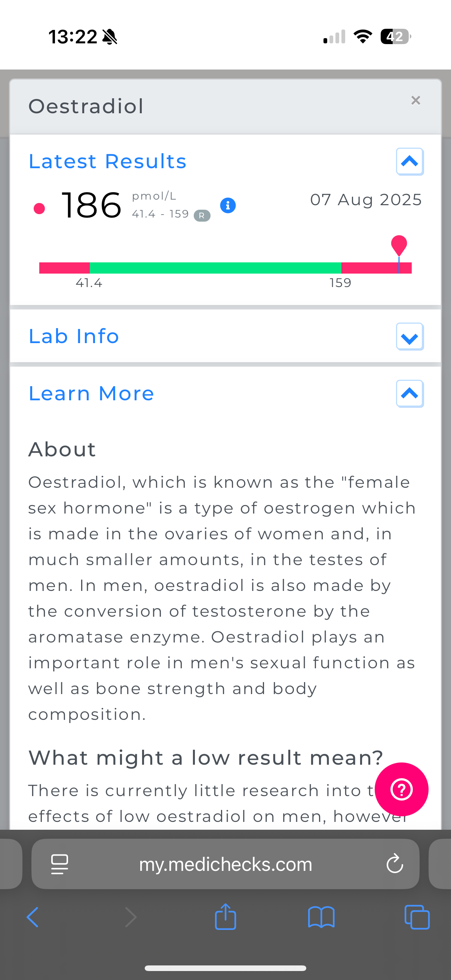Screen dimensions: 451x980
Task: Tap the Latest Results heading
Action: (108, 161)
